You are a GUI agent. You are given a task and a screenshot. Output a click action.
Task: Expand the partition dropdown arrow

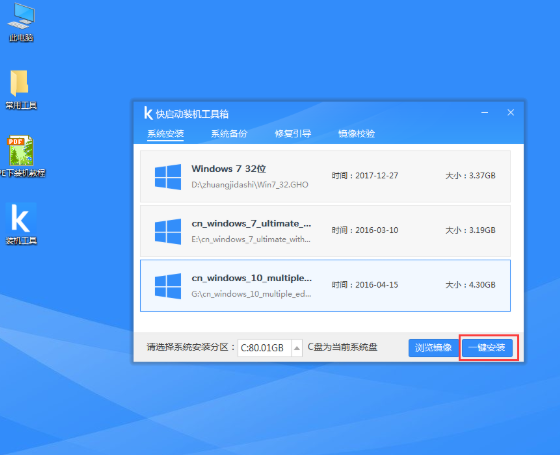click(297, 348)
